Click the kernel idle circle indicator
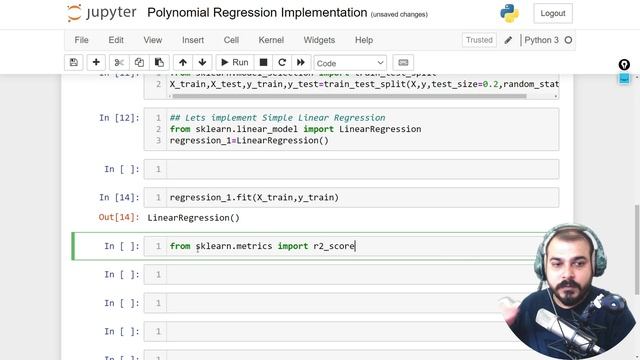 tap(568, 40)
